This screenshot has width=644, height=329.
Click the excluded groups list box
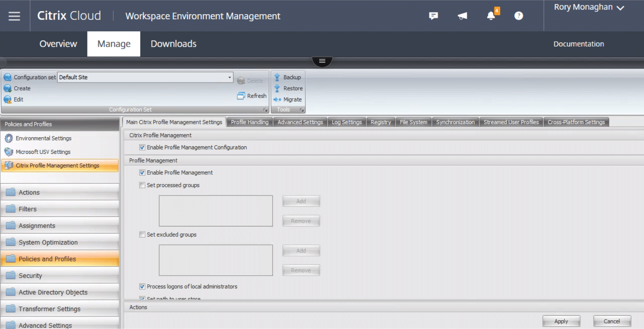point(216,260)
